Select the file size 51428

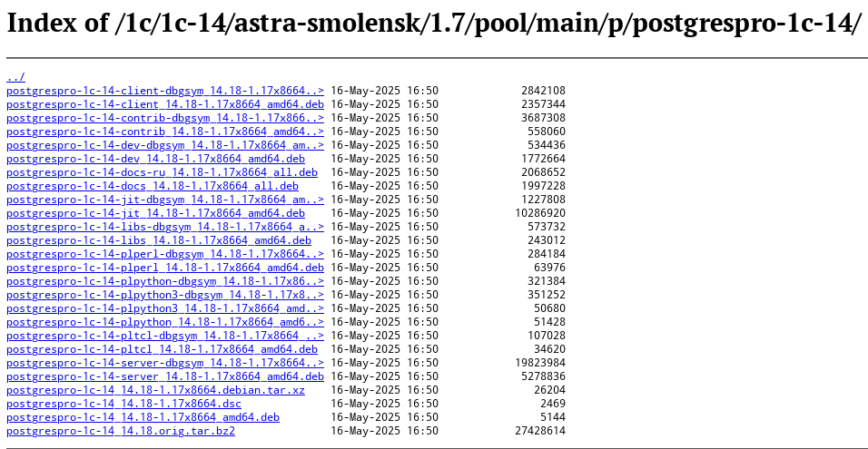point(549,322)
